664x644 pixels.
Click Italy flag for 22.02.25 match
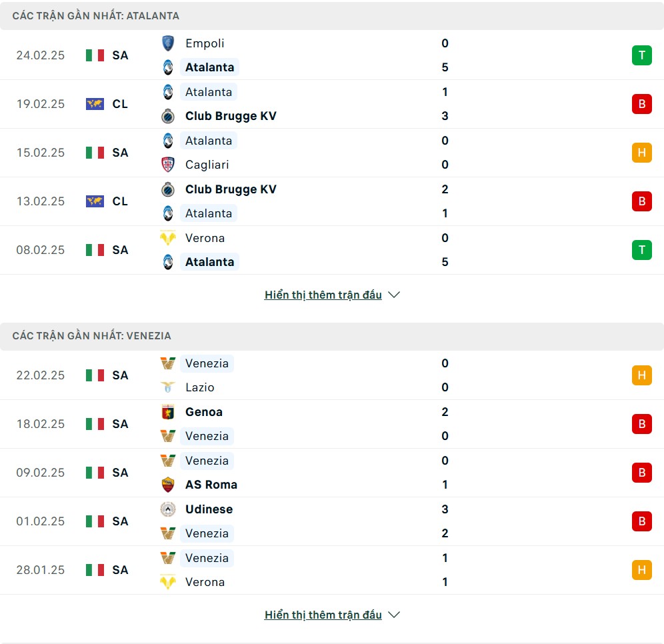tap(95, 375)
